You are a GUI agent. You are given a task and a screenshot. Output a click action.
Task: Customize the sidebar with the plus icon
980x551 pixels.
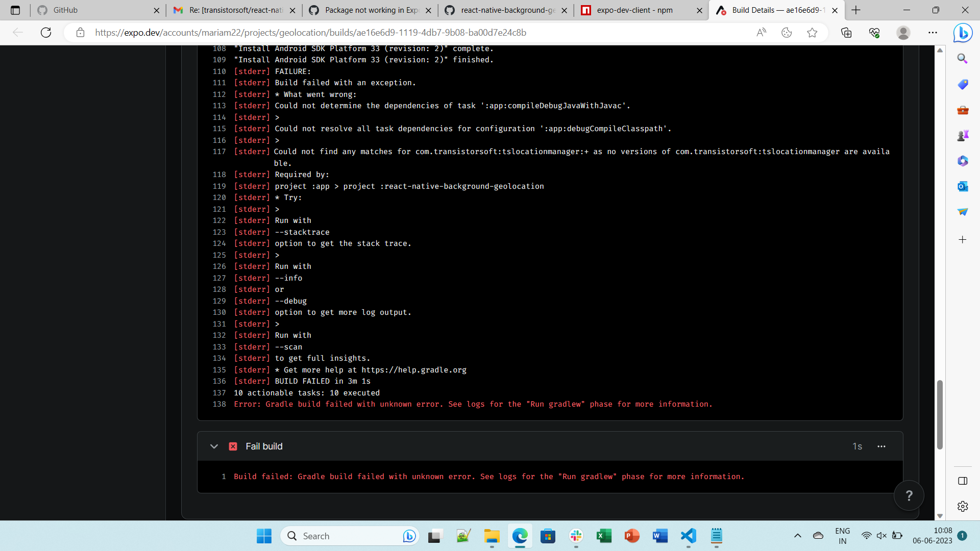[963, 239]
